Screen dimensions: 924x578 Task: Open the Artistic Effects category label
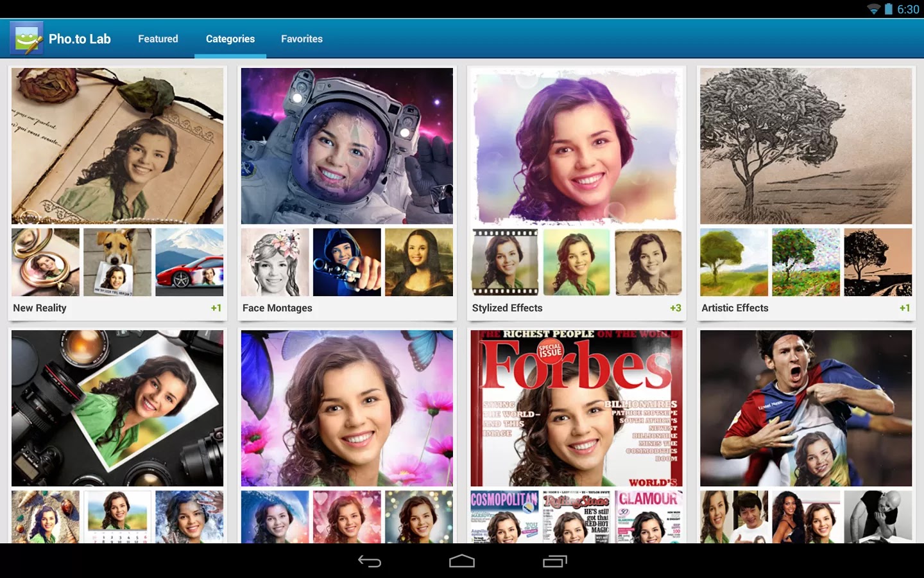pos(735,308)
